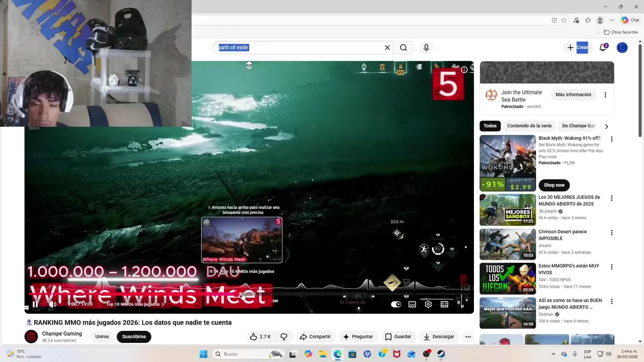Screen dimensions: 644x362
Task: Turn on subtitles in the player
Action: [412, 304]
